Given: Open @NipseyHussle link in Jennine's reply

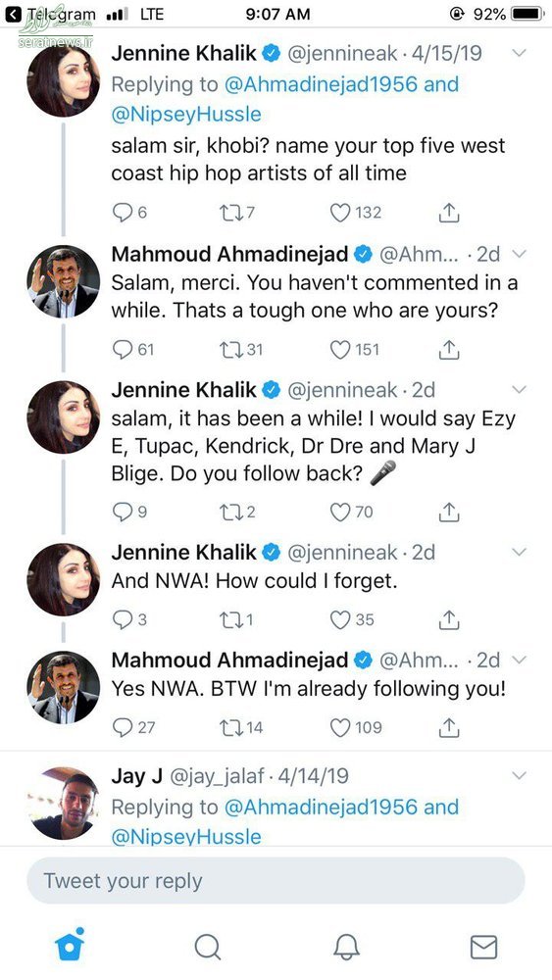Looking at the screenshot, I should coord(186,115).
